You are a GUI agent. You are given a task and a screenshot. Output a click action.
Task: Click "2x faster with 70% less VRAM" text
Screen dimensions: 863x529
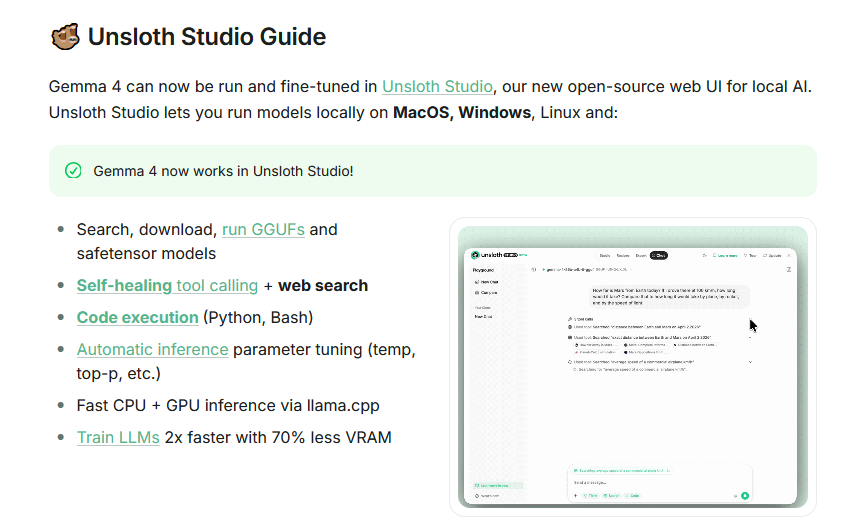tap(278, 438)
